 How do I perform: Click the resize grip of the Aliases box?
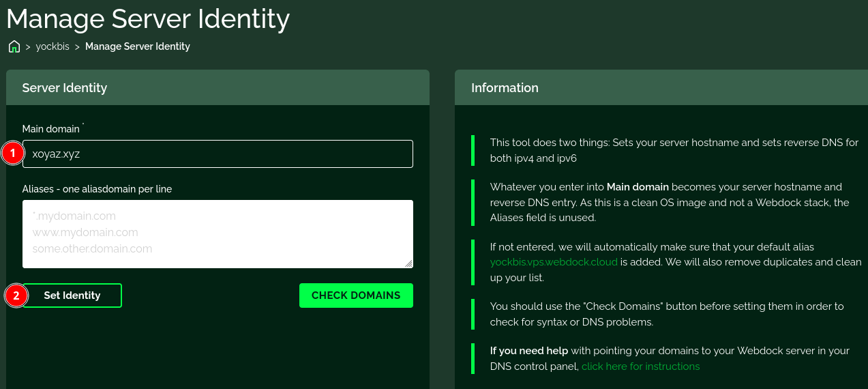coord(408,263)
